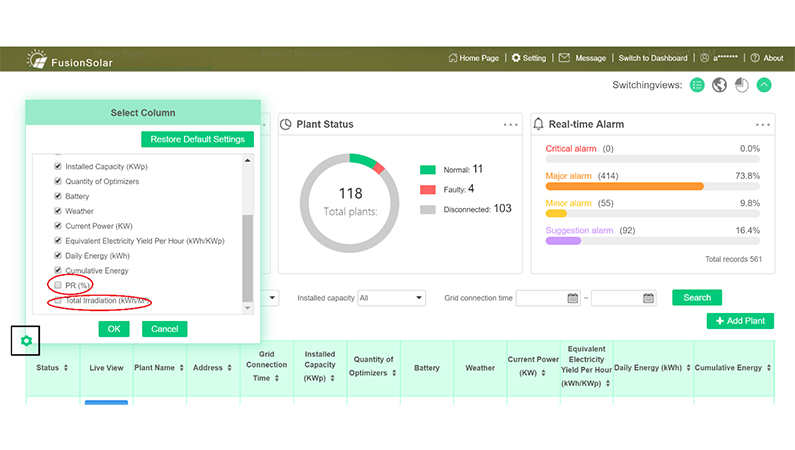Enable the PR (%) column checkbox
The width and height of the screenshot is (795, 450).
pos(58,285)
